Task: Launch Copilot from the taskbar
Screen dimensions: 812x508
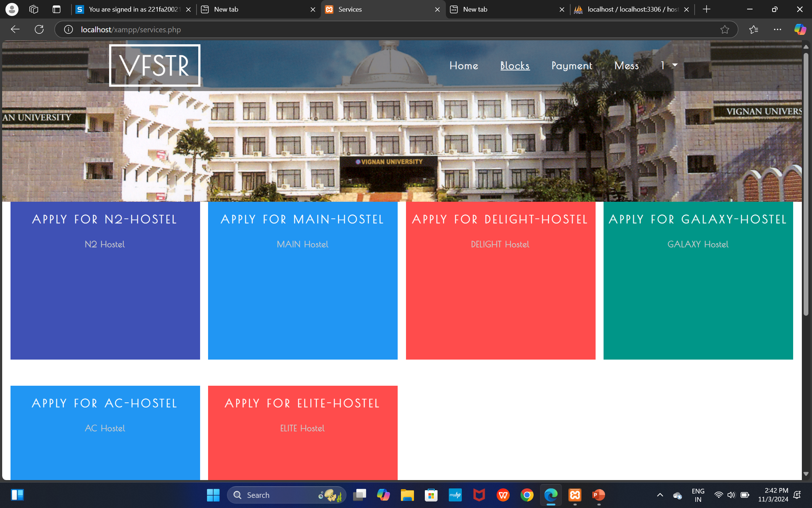Action: (x=383, y=495)
